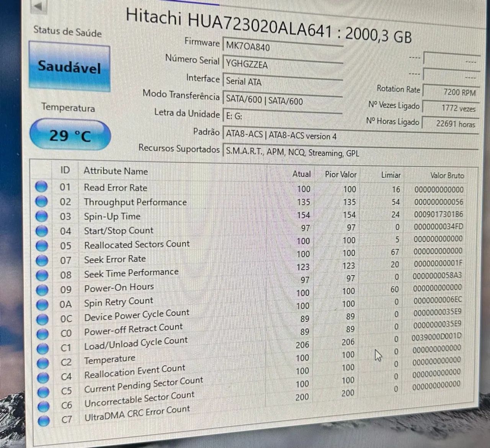Image resolution: width=490 pixels, height=448 pixels.
Task: Click the Limiar column header
Action: [391, 175]
